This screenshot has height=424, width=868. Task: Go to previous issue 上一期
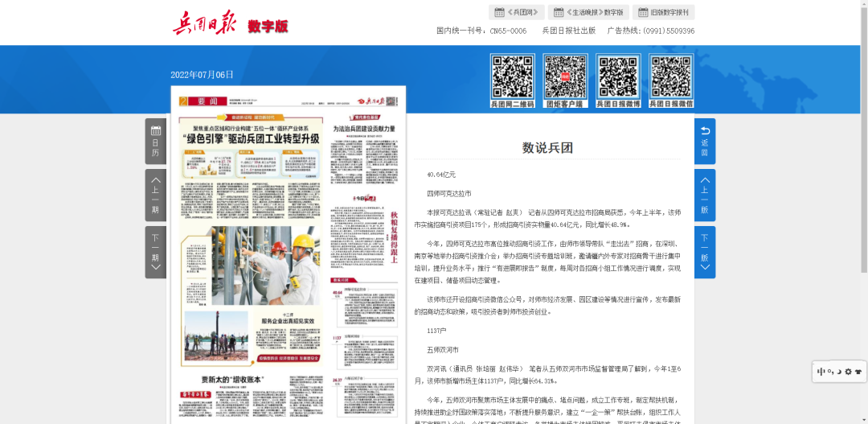pyautogui.click(x=156, y=195)
